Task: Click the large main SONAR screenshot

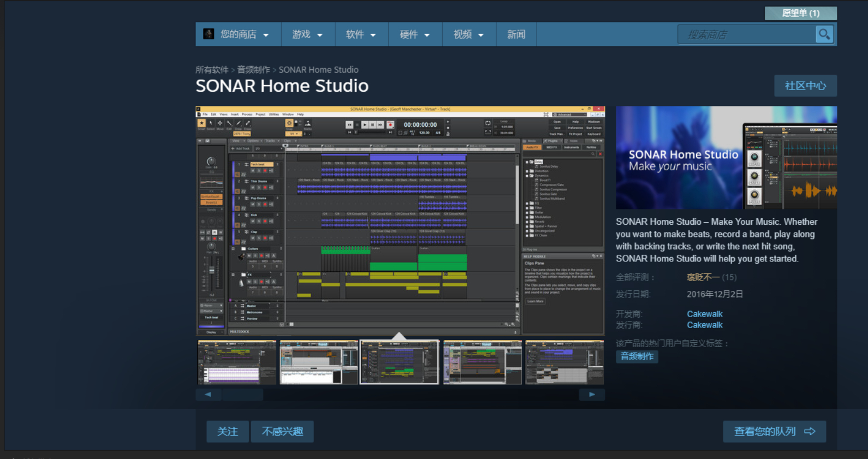Action: point(400,220)
